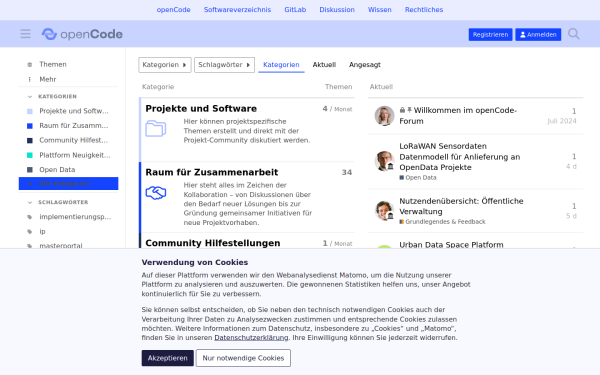
Task: Open the Datenschutzerklärung link
Action: 251,338
